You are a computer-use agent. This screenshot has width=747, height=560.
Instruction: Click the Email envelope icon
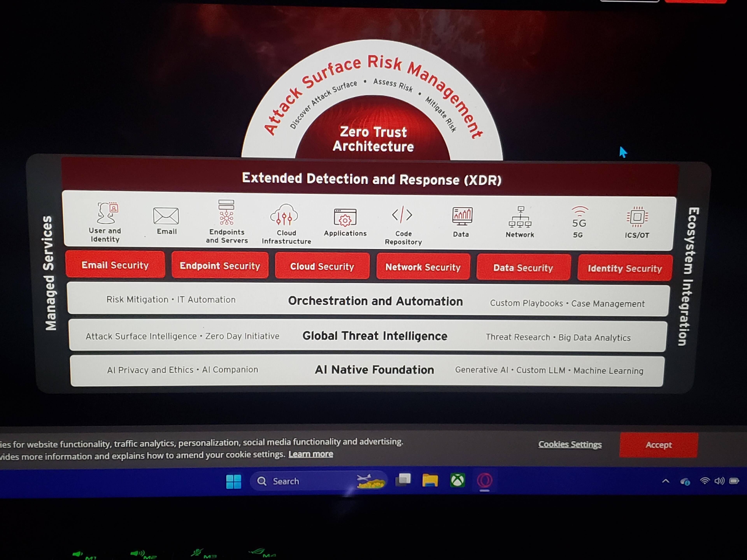pyautogui.click(x=166, y=216)
